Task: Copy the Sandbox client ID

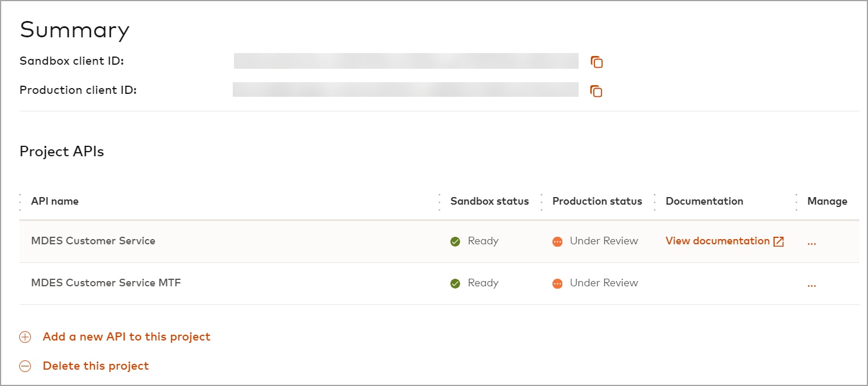Action: click(596, 62)
